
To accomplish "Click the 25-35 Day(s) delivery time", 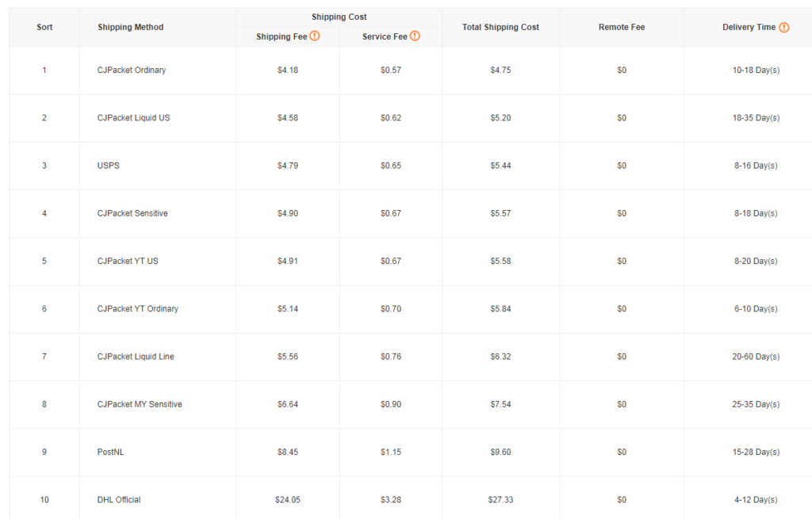I will pos(756,404).
